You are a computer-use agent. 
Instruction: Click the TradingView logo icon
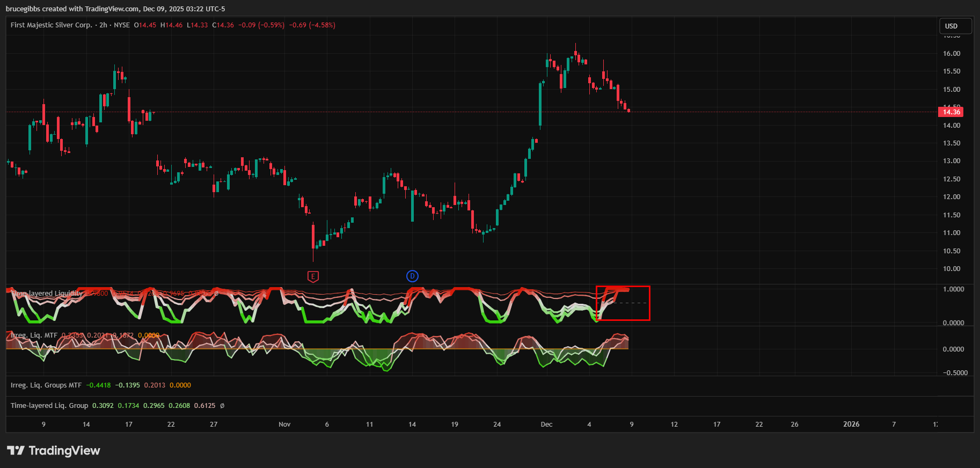(16, 450)
